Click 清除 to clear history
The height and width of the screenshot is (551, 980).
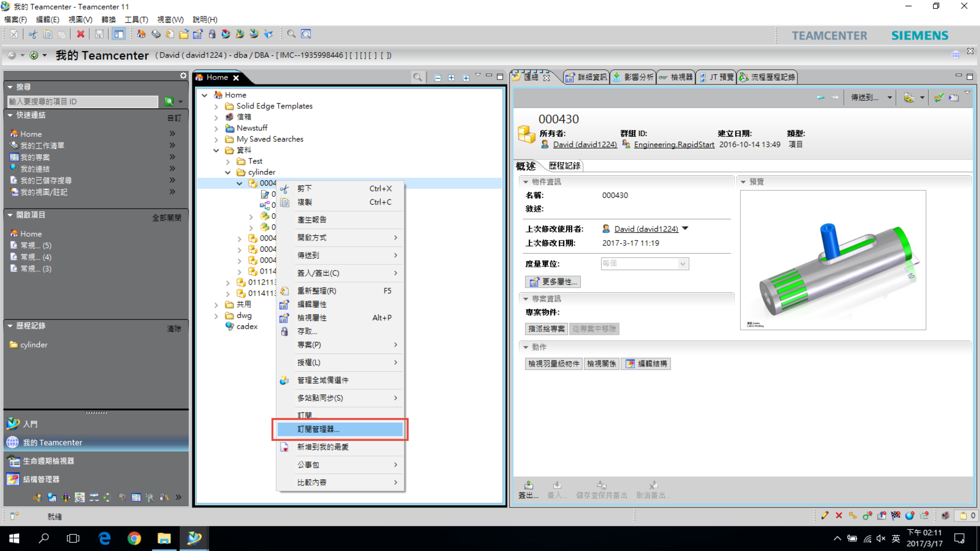tap(174, 328)
